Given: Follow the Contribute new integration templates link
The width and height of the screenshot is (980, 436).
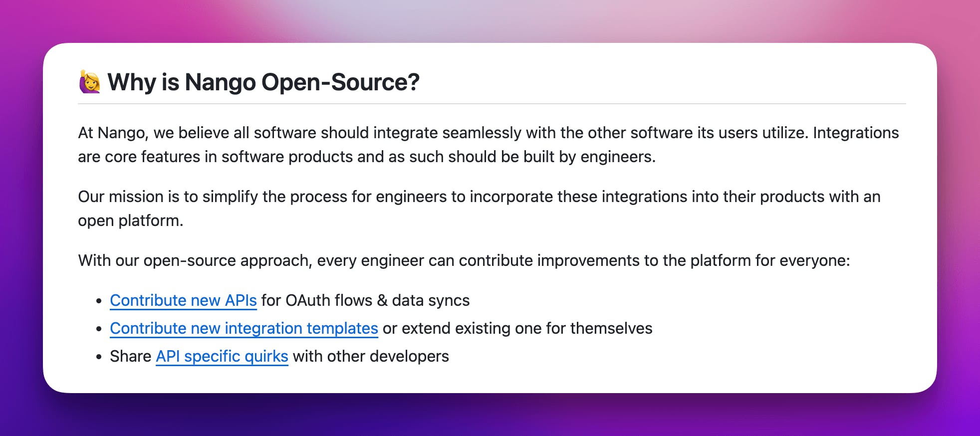Looking at the screenshot, I should [x=244, y=328].
